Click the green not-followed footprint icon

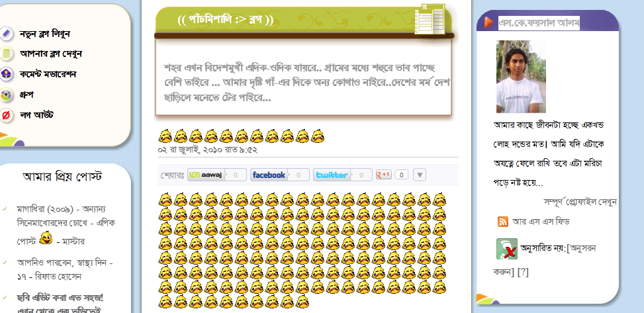[507, 249]
